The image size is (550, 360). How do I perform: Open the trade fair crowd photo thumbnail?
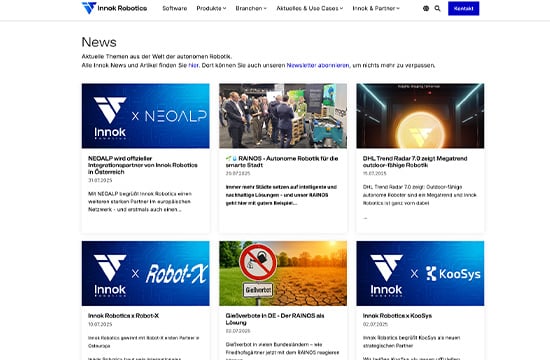(x=283, y=116)
